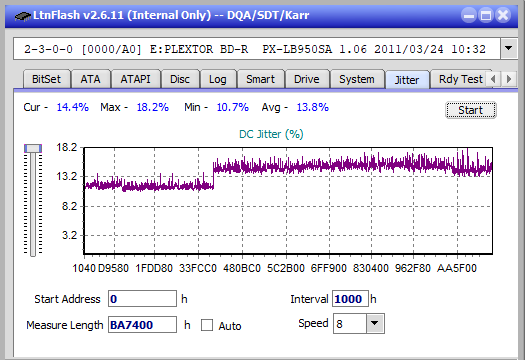Open the drive selection dropdown
525x360 pixels.
pos(509,49)
